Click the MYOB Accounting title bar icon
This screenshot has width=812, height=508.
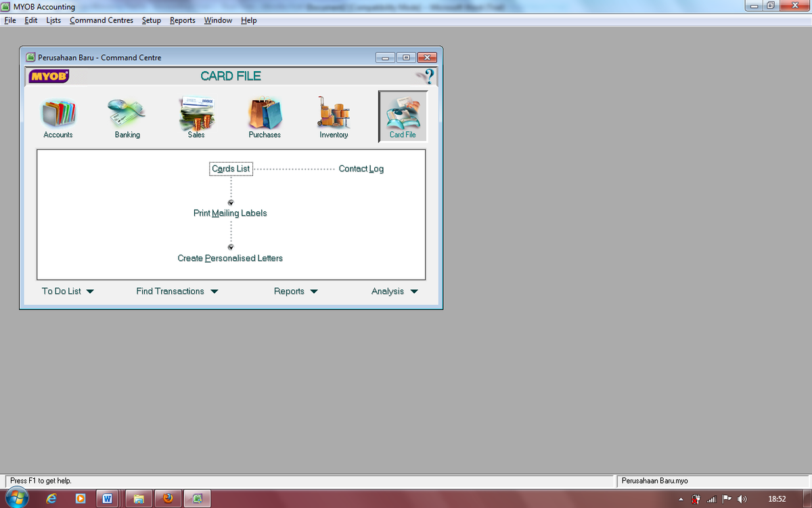click(x=7, y=7)
